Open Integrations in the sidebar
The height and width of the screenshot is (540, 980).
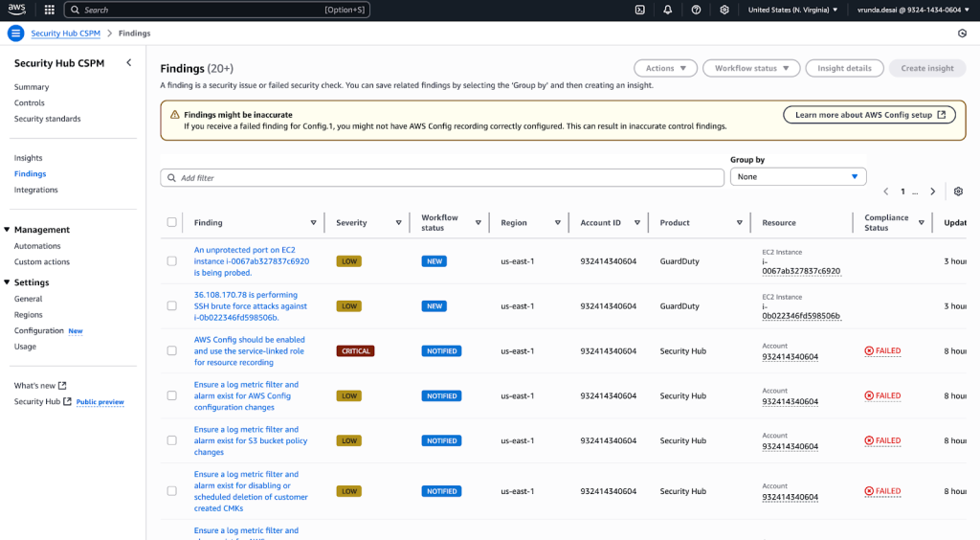[x=35, y=190]
